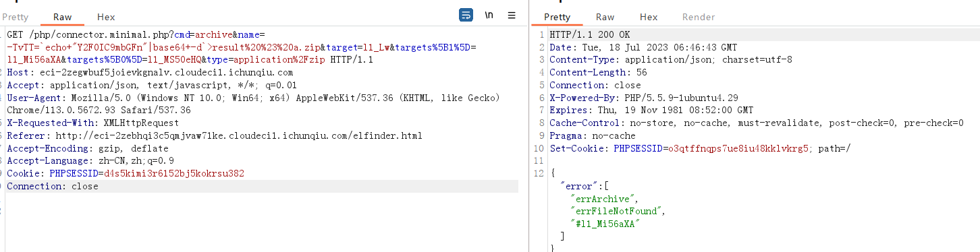Click the Accept-Language: zh-CN header
980x252 pixels.
90,160
